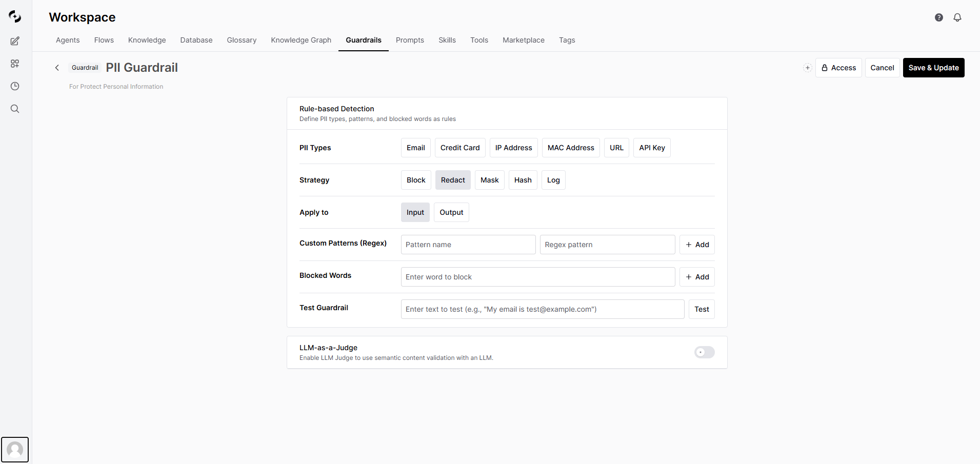Open the Access settings button

coord(838,68)
